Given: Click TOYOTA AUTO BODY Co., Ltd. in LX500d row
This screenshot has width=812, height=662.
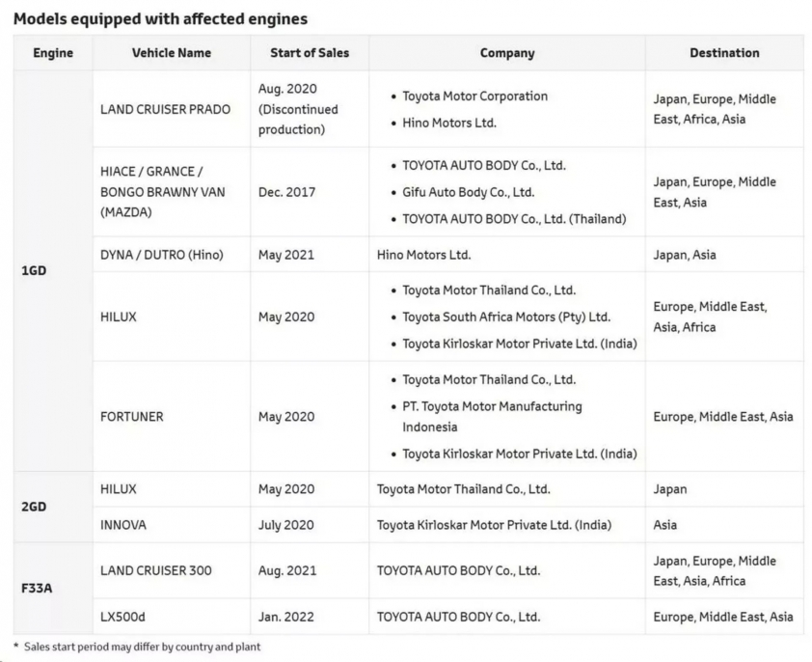Looking at the screenshot, I should (x=458, y=617).
